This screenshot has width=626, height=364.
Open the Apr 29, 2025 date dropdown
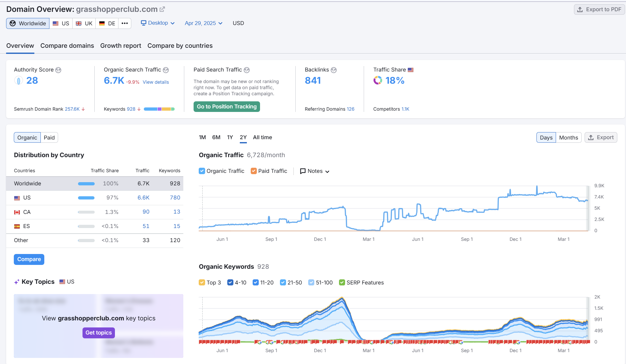[x=204, y=23]
